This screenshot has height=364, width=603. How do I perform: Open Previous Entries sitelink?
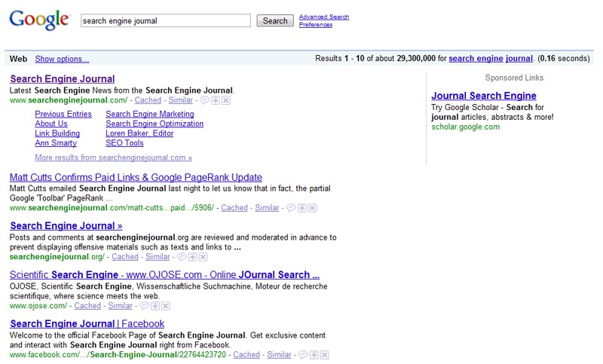pos(63,114)
